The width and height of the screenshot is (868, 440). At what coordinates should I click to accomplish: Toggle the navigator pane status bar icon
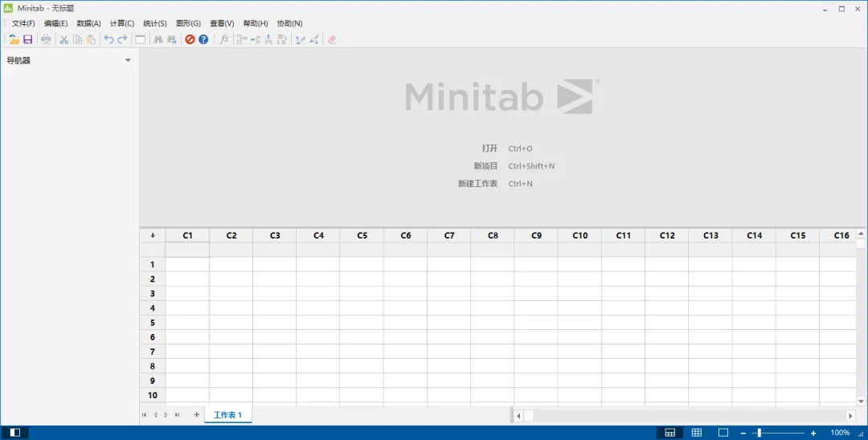point(15,432)
